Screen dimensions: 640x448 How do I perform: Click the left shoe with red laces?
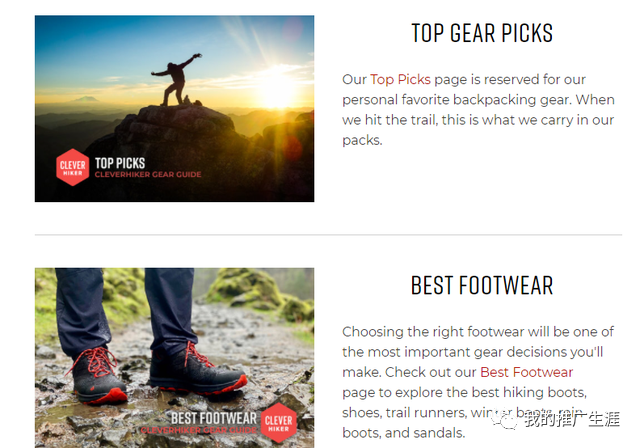pos(99,375)
